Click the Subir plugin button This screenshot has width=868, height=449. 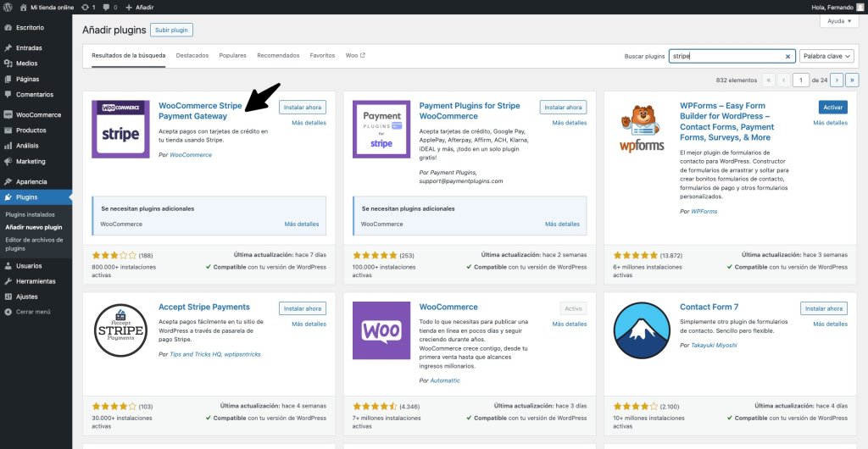tap(171, 30)
